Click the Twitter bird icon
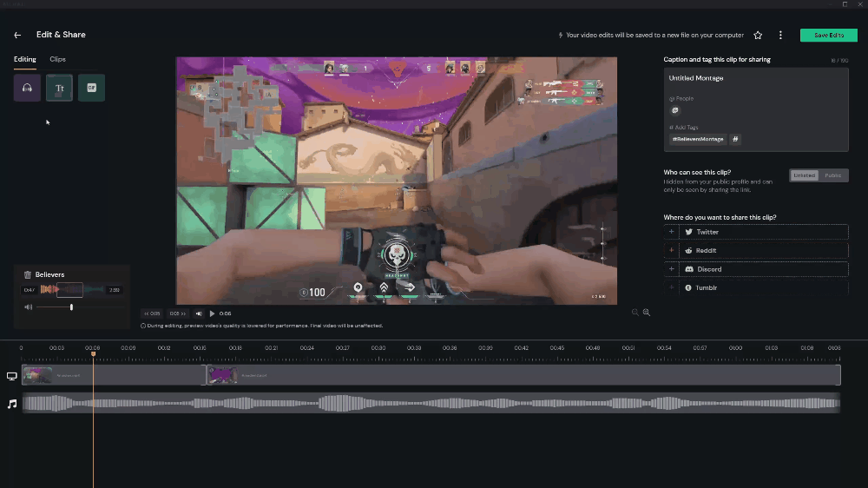868x488 pixels. pos(688,232)
